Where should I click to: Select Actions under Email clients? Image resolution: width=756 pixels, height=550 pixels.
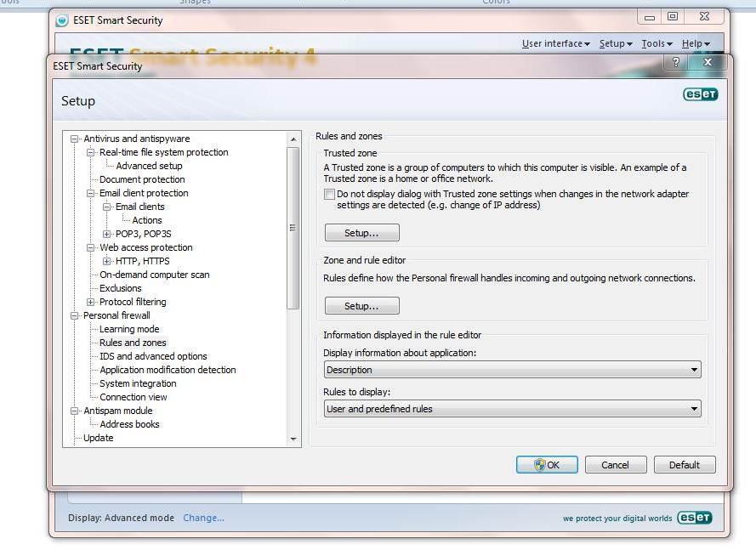point(147,220)
